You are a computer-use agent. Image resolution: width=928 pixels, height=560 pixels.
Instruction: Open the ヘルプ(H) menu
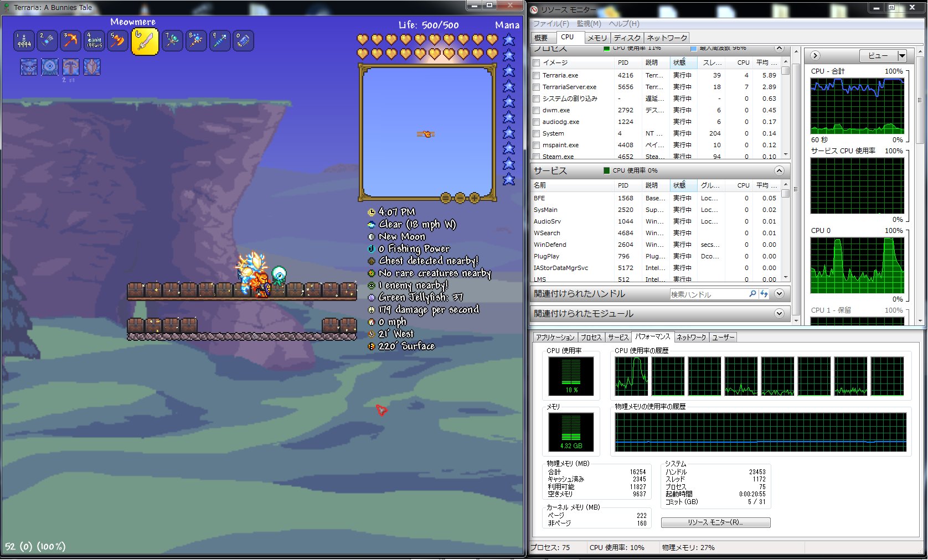(x=624, y=24)
